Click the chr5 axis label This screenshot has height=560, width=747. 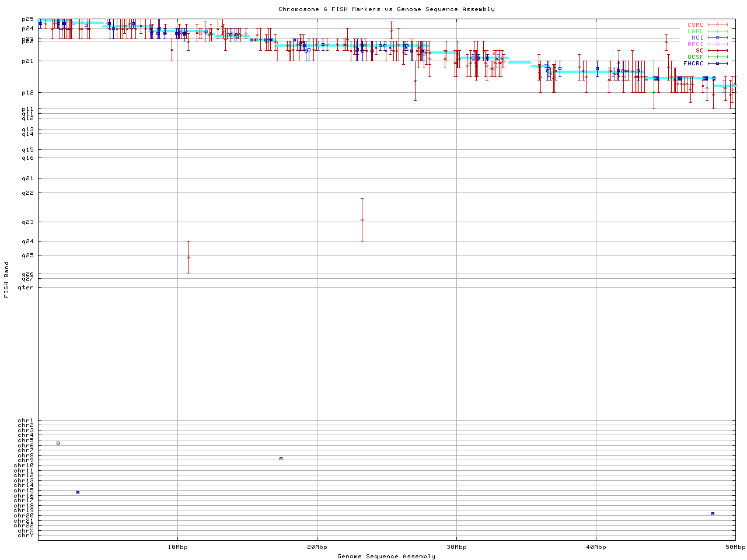(x=26, y=440)
